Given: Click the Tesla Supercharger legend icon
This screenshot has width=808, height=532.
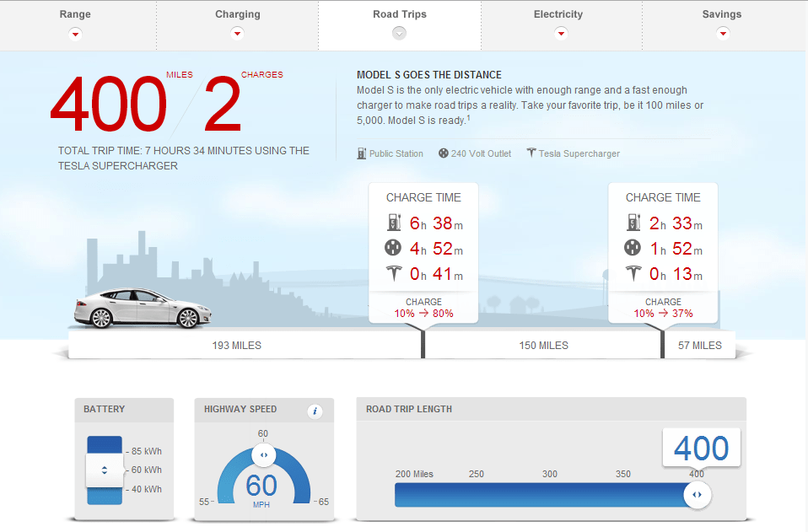Looking at the screenshot, I should [531, 153].
